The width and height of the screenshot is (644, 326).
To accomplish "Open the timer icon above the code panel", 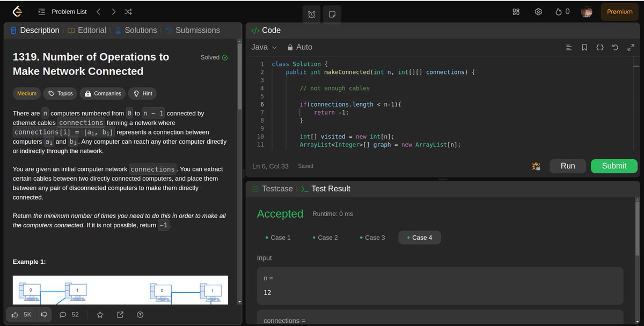I will [311, 14].
